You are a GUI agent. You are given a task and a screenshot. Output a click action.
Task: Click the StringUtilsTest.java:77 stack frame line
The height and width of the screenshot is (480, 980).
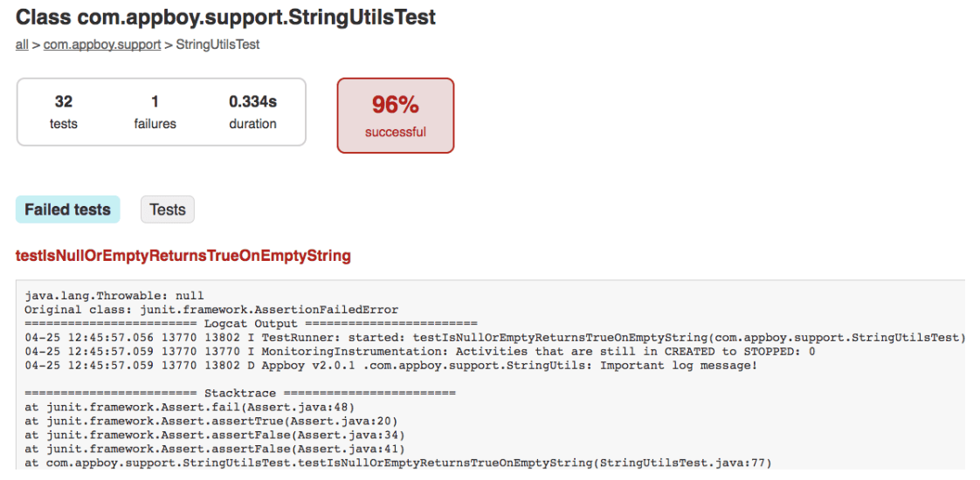[398, 463]
